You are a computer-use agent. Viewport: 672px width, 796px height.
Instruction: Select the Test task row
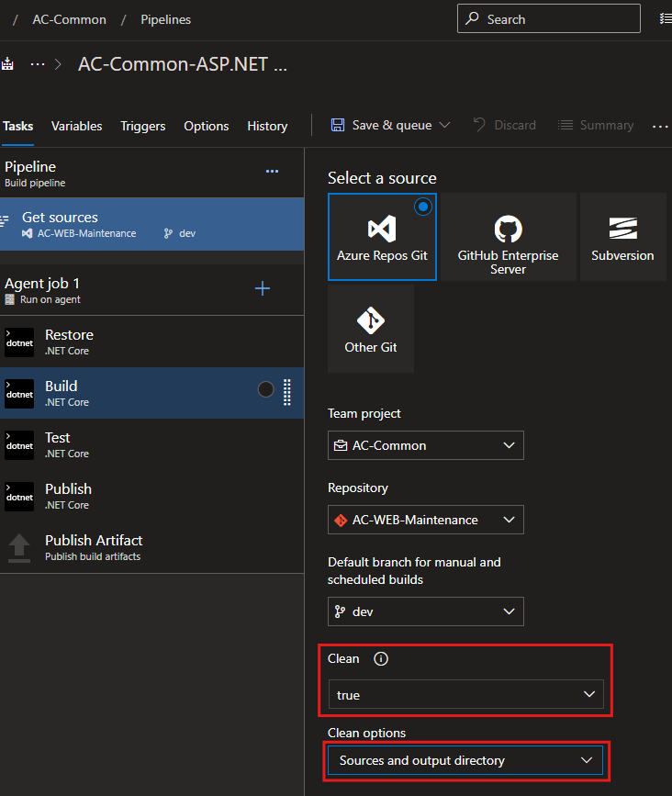151,445
